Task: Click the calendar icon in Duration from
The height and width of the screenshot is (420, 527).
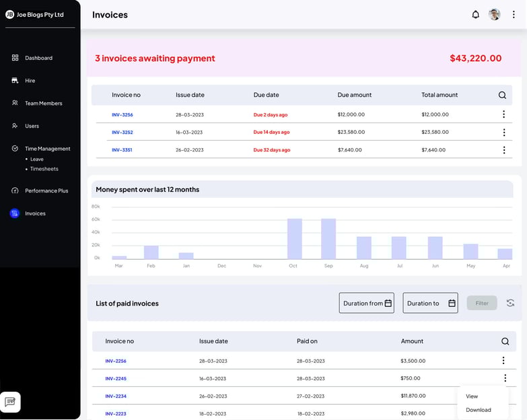Action: click(x=388, y=303)
